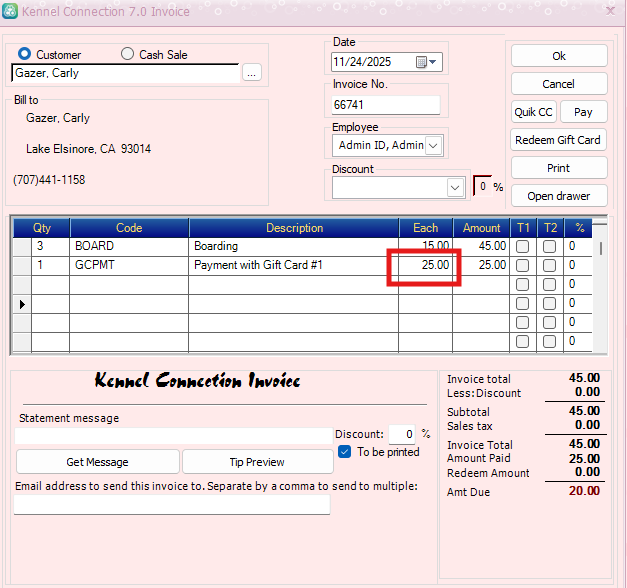Toggle the To be printed checkbox
627x588 pixels.
(x=345, y=452)
